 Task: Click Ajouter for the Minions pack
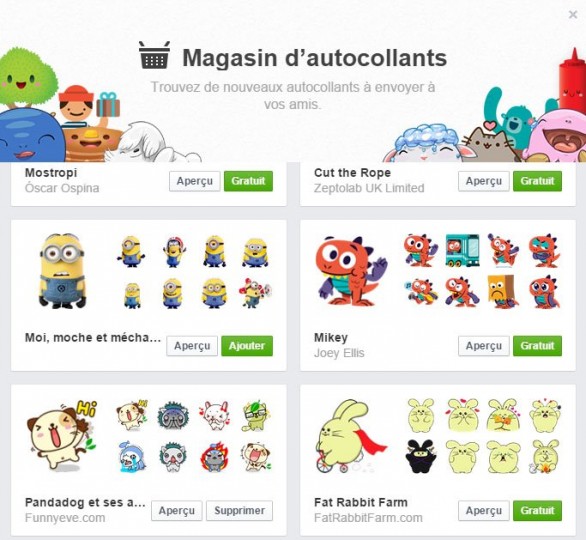(247, 346)
